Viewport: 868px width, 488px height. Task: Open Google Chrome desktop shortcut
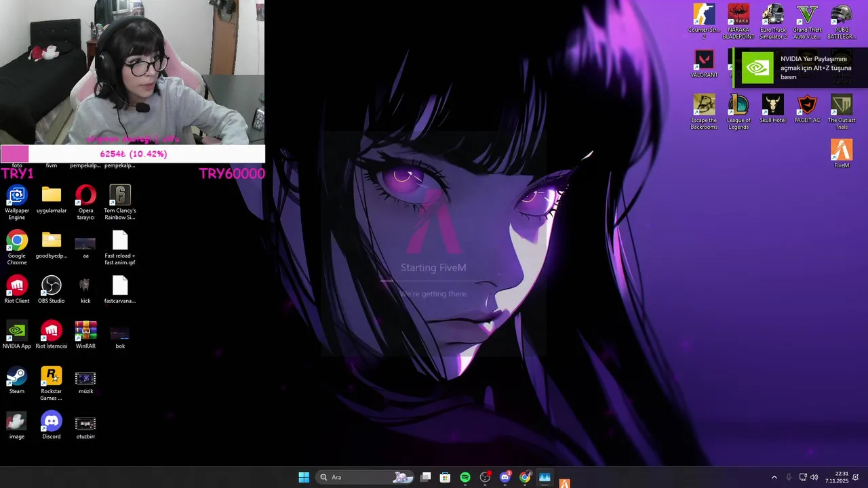(x=17, y=248)
